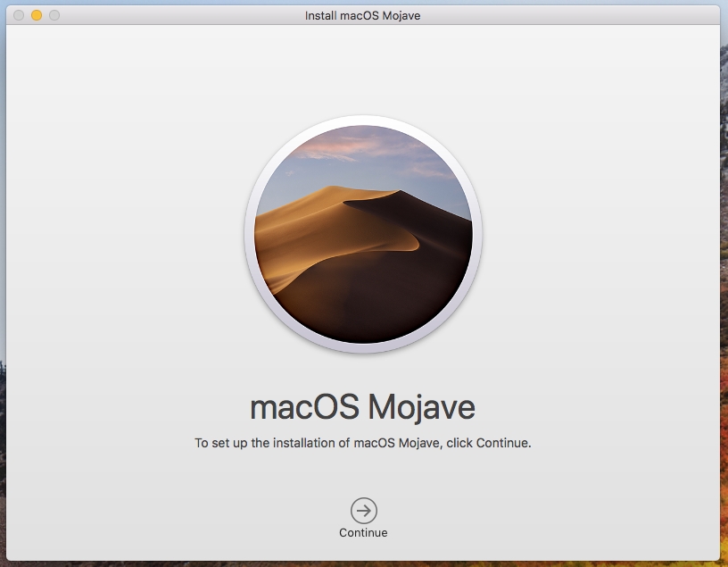Click the large 'macOS Mojave' heading

[x=362, y=407]
